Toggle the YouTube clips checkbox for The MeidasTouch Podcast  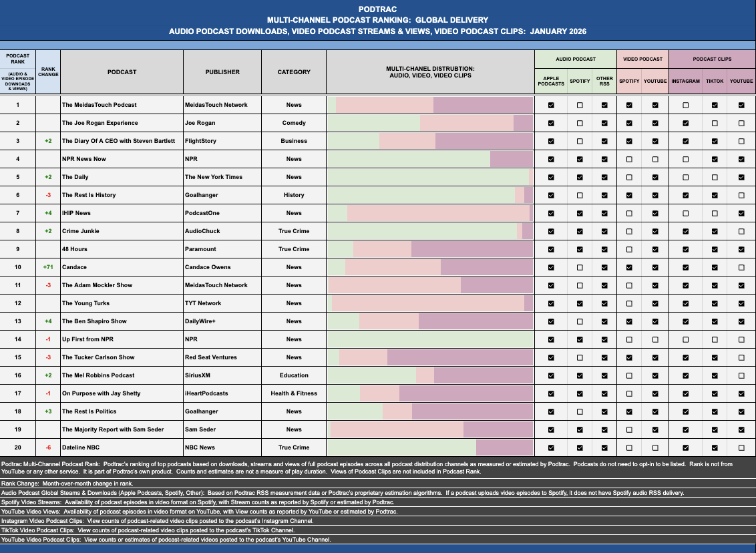740,105
